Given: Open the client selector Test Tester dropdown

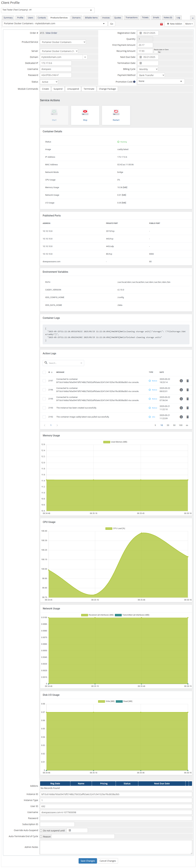Looking at the screenshot, I should pos(48,10).
